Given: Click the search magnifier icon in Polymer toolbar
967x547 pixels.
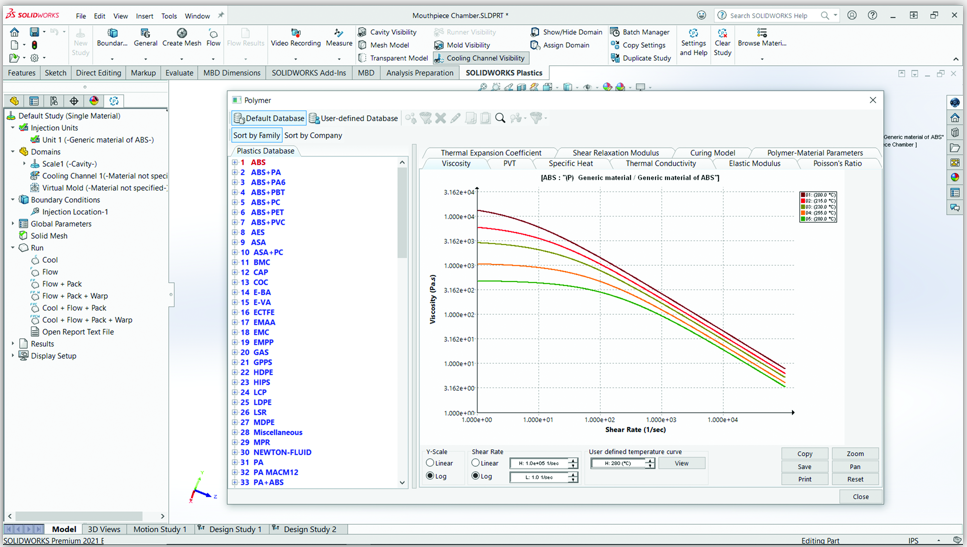Looking at the screenshot, I should (500, 118).
